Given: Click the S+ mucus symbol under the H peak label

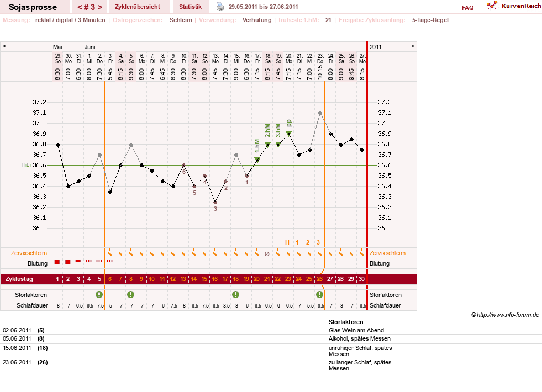Looking at the screenshot, I should point(288,252).
